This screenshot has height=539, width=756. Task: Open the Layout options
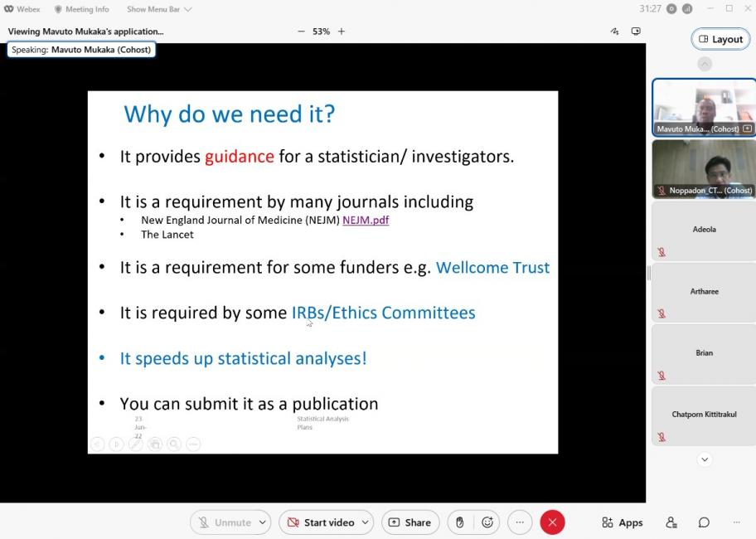(721, 39)
